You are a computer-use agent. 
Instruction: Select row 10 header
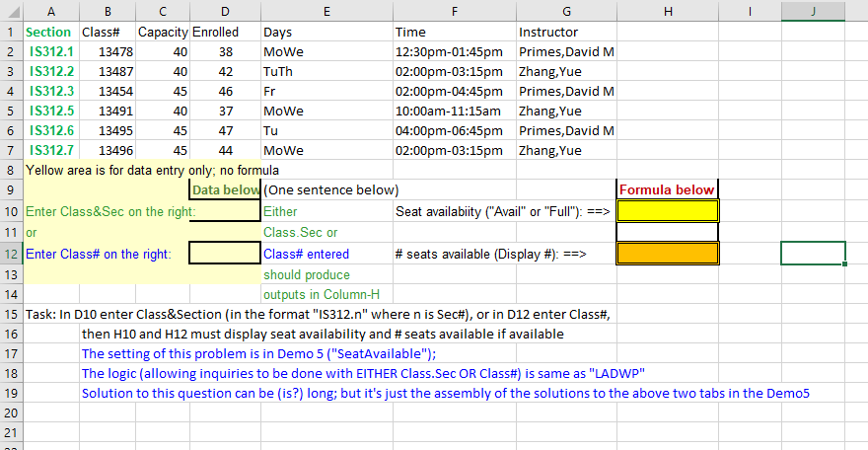tap(12, 211)
